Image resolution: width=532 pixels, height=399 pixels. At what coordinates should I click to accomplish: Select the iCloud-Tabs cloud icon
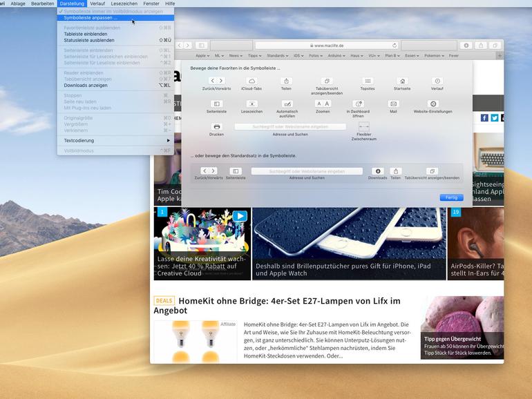click(251, 81)
